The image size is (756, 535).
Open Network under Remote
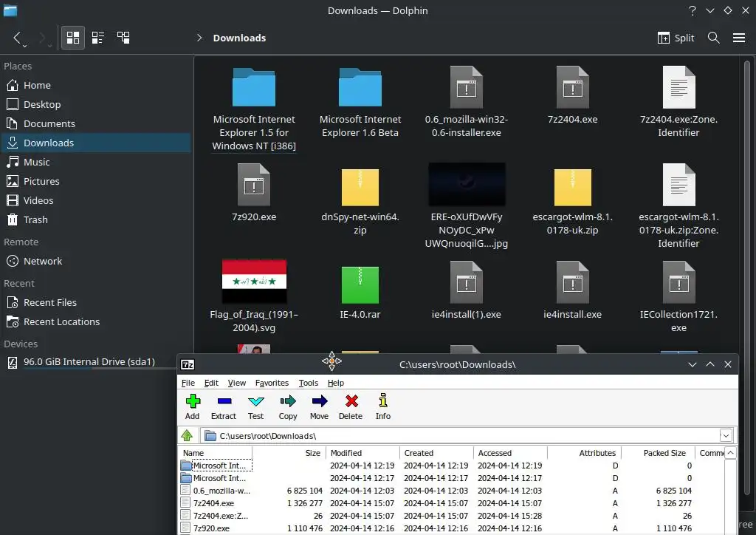(x=96, y=261)
